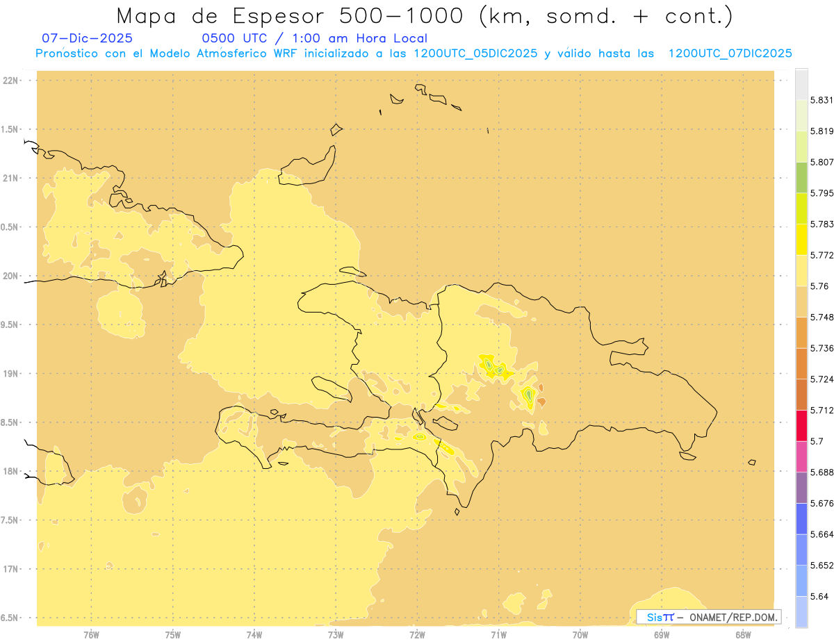Click the tan legend band between 5.748 and 5.76

click(801, 301)
